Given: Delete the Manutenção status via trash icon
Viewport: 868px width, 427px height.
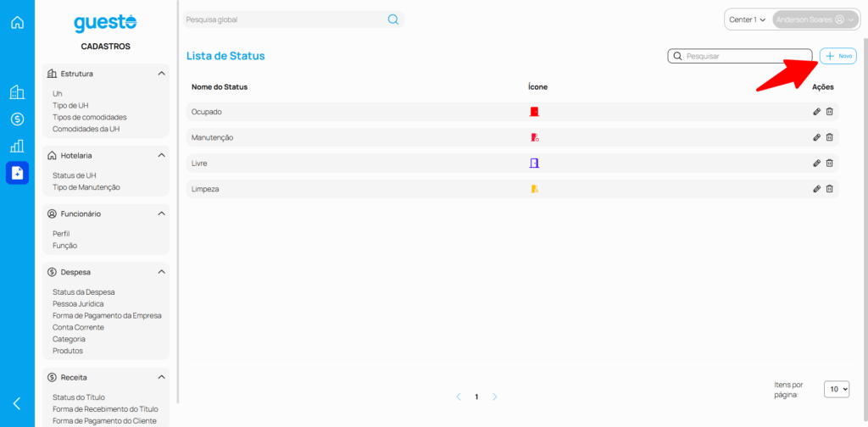Looking at the screenshot, I should click(x=830, y=137).
